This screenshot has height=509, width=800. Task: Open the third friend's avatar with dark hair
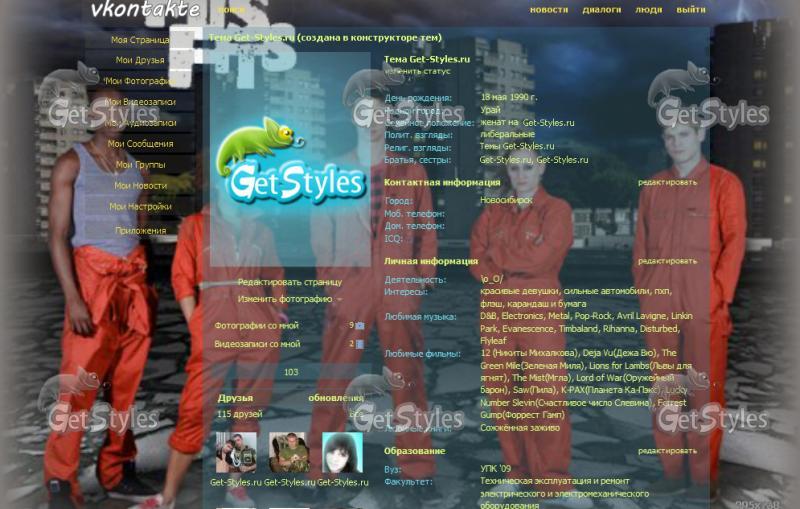coord(341,452)
